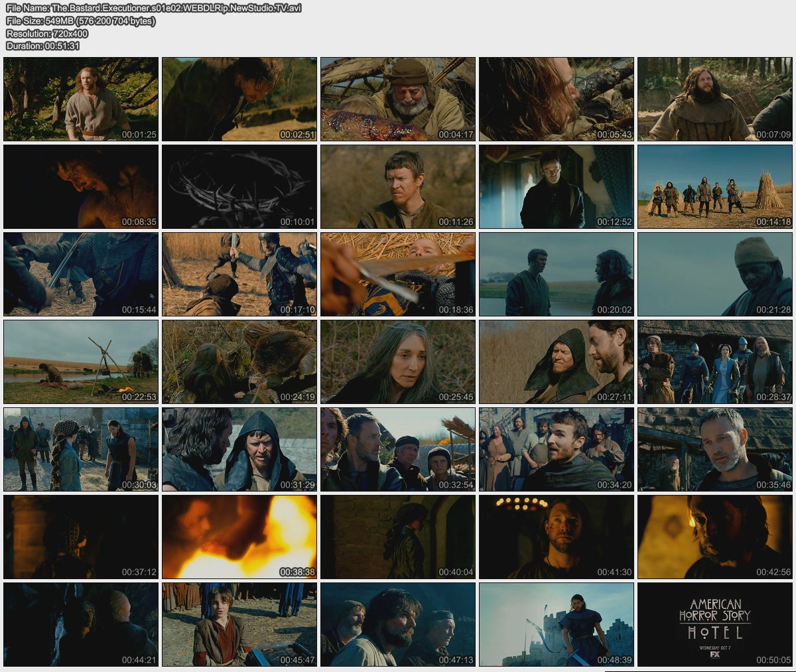
Task: Click the Resolution 720x400 text
Action: click(46, 33)
